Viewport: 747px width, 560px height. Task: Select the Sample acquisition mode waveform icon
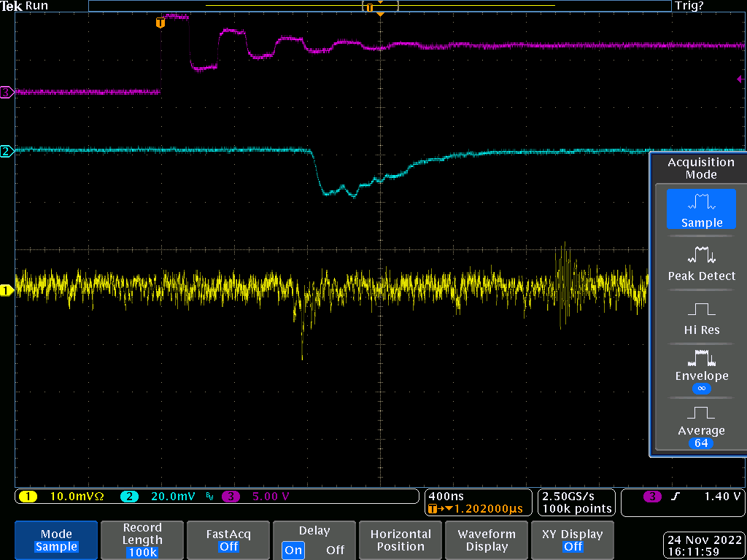701,201
